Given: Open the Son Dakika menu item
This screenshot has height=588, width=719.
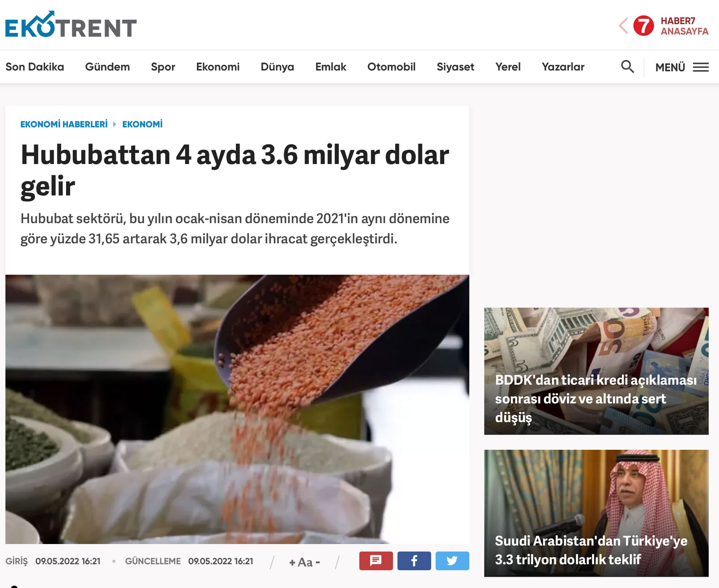Looking at the screenshot, I should (35, 67).
